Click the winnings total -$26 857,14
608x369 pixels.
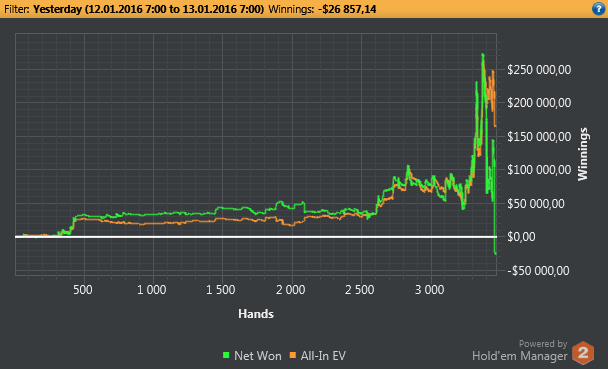click(347, 9)
